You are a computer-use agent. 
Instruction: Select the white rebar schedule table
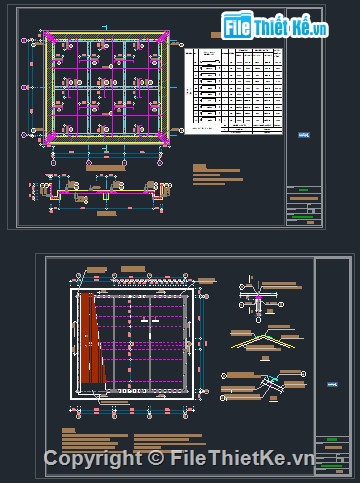click(233, 91)
